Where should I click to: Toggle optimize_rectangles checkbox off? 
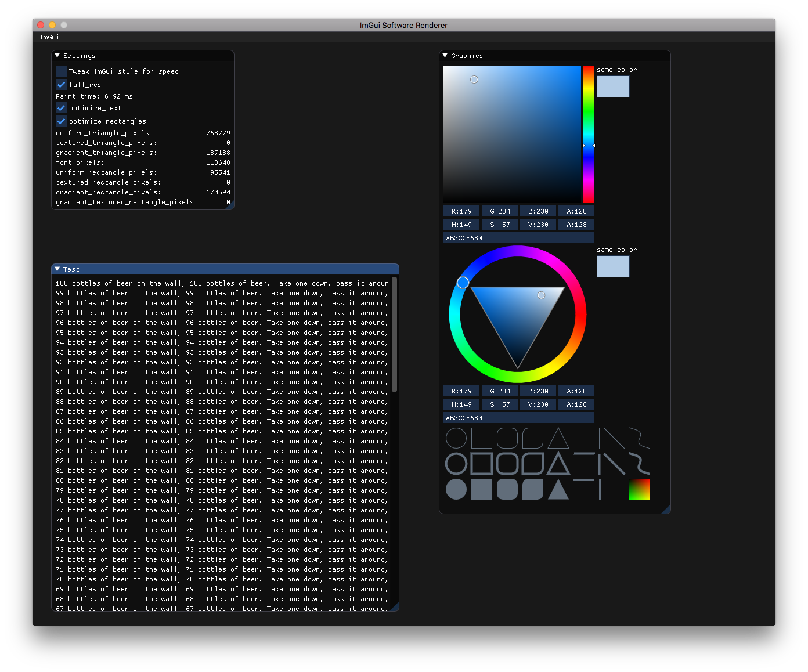coord(61,121)
